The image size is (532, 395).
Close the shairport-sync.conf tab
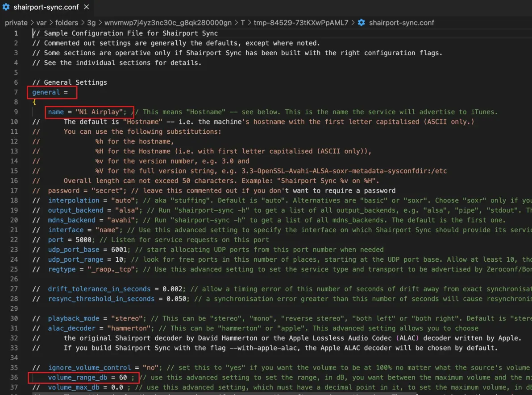pos(87,7)
